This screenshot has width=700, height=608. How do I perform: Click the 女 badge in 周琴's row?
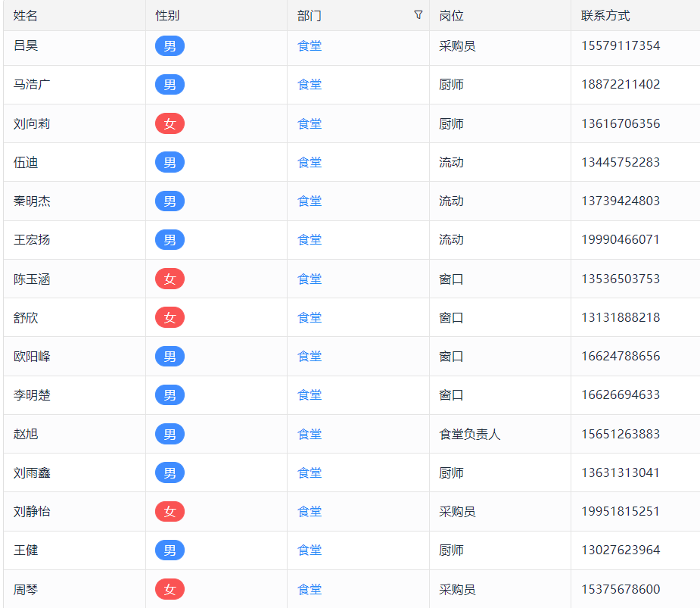click(170, 589)
